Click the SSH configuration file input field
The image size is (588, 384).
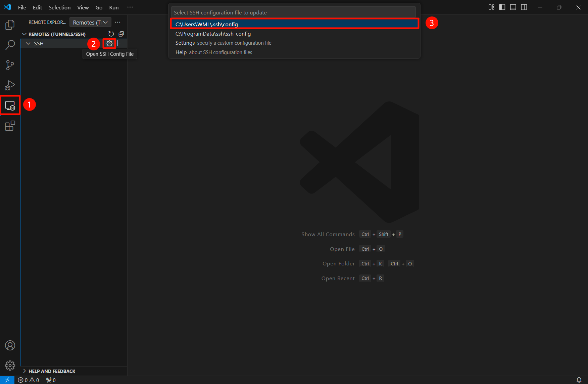pos(293,12)
